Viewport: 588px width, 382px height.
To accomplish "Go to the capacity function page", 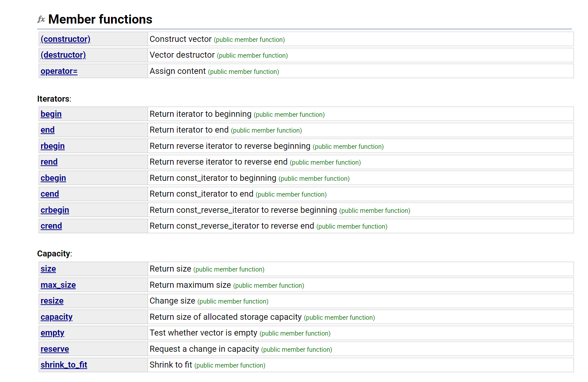I will tap(57, 317).
